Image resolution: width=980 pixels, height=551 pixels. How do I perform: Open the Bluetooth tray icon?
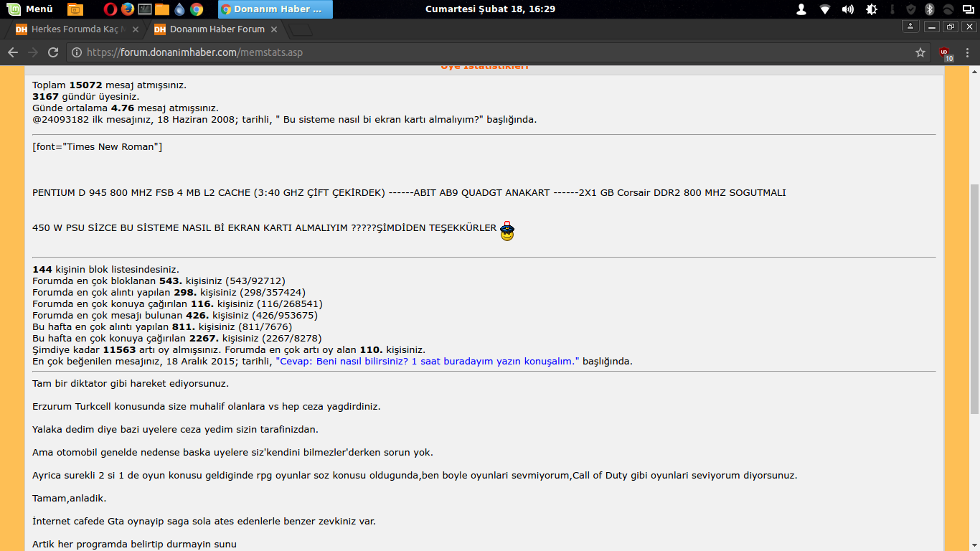[929, 9]
